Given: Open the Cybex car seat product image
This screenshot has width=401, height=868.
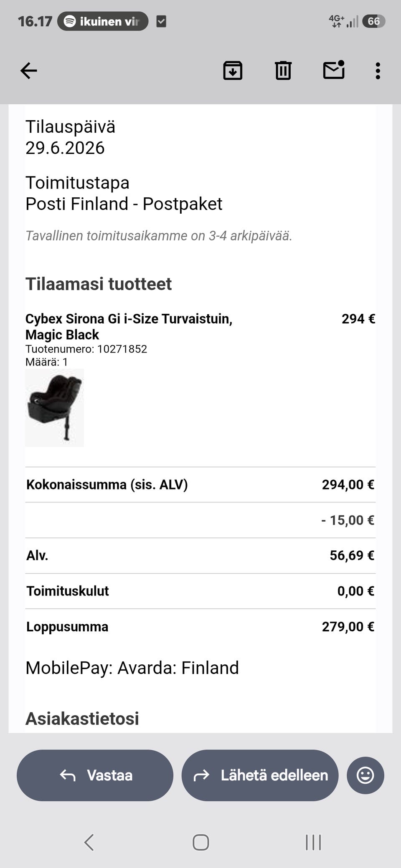Looking at the screenshot, I should (x=55, y=408).
